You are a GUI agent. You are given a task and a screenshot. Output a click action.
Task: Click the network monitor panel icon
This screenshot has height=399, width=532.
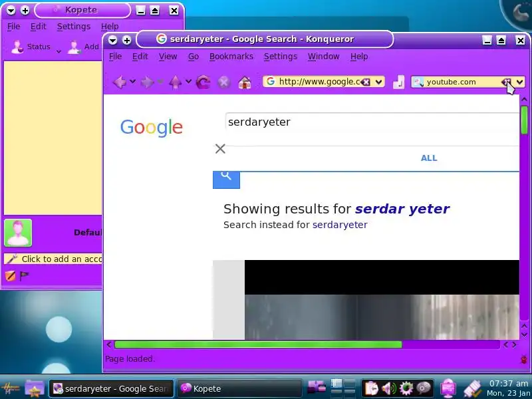tap(448, 388)
